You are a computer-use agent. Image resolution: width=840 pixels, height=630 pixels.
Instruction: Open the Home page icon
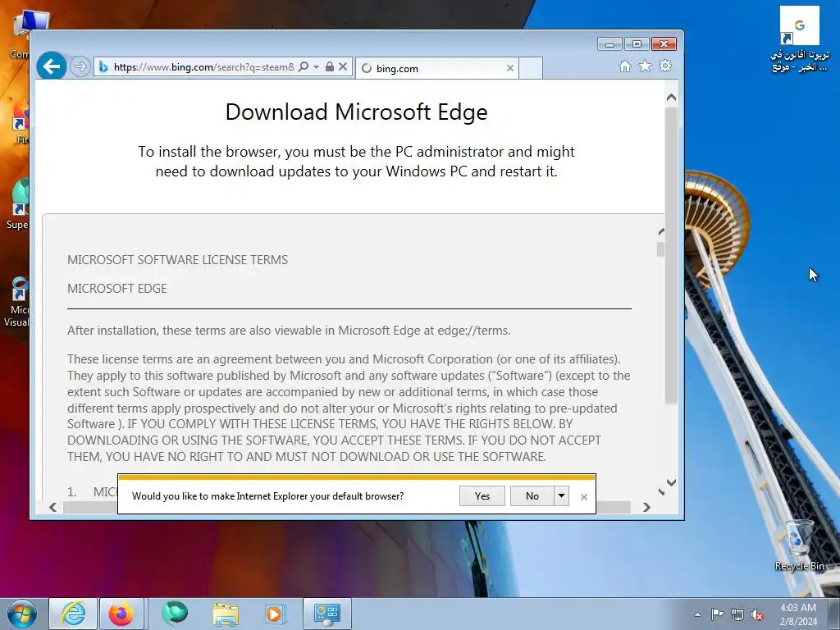click(x=624, y=66)
